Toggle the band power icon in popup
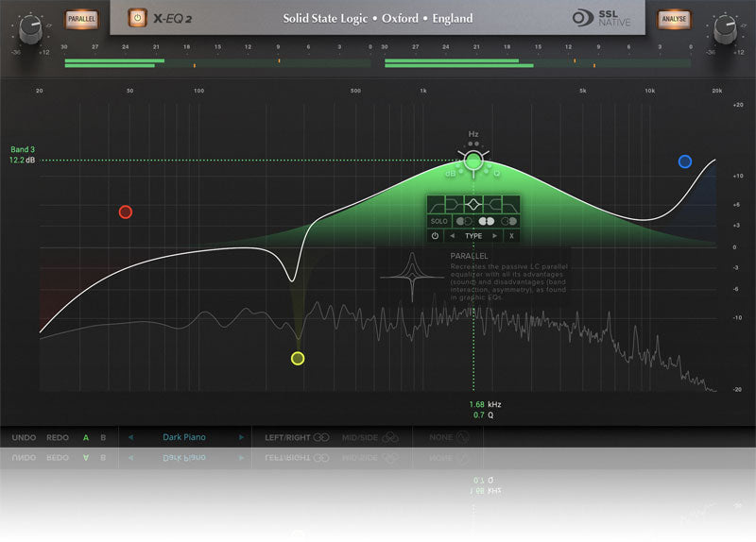This screenshot has width=756, height=542. point(435,235)
